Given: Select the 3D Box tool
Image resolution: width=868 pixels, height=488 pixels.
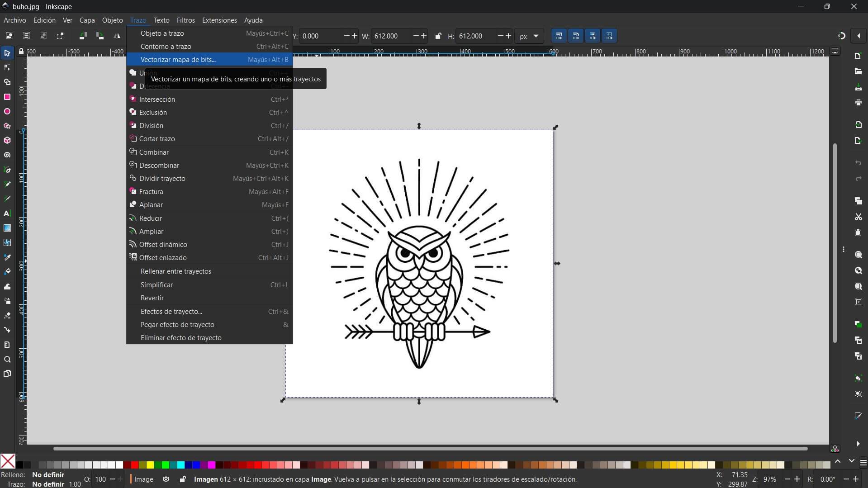Looking at the screenshot, I should [7, 141].
